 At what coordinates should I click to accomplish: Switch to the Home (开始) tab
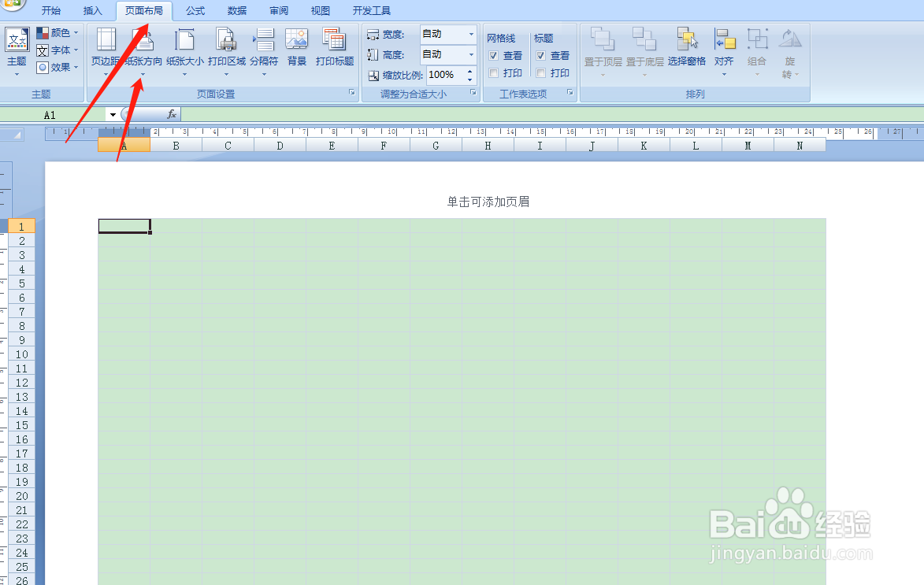pos(51,10)
